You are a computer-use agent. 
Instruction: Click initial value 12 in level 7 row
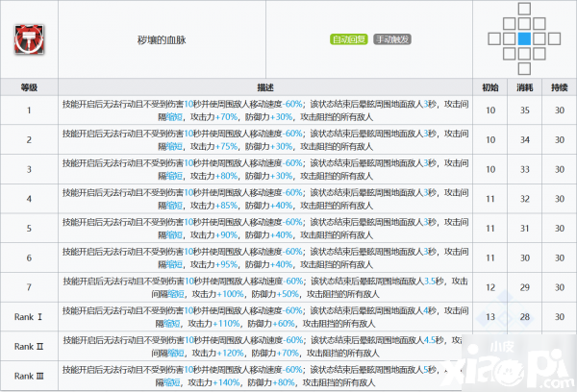point(490,287)
